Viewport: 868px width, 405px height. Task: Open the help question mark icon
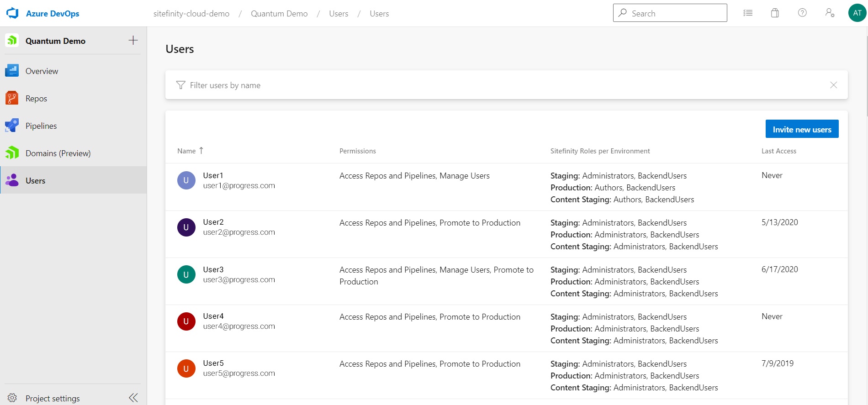tap(802, 13)
